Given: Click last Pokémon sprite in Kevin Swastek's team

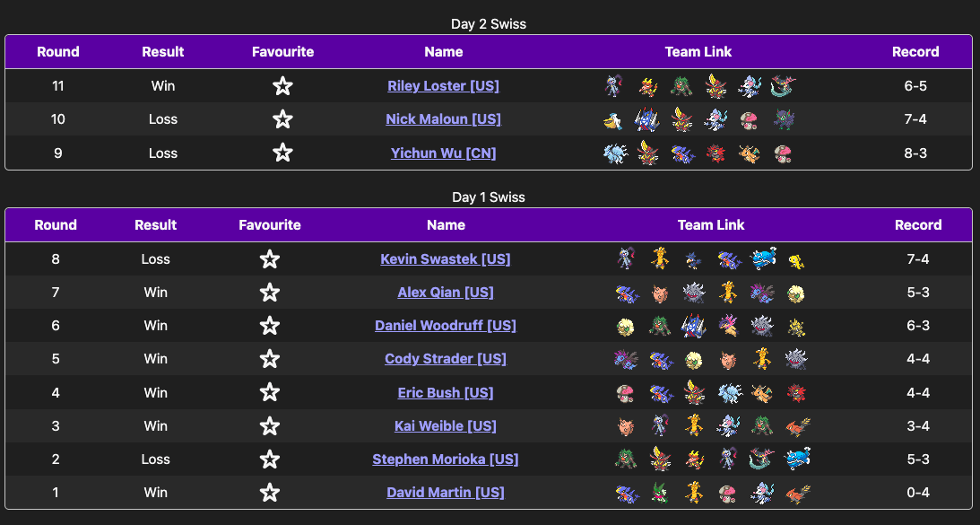Looking at the screenshot, I should (x=795, y=260).
